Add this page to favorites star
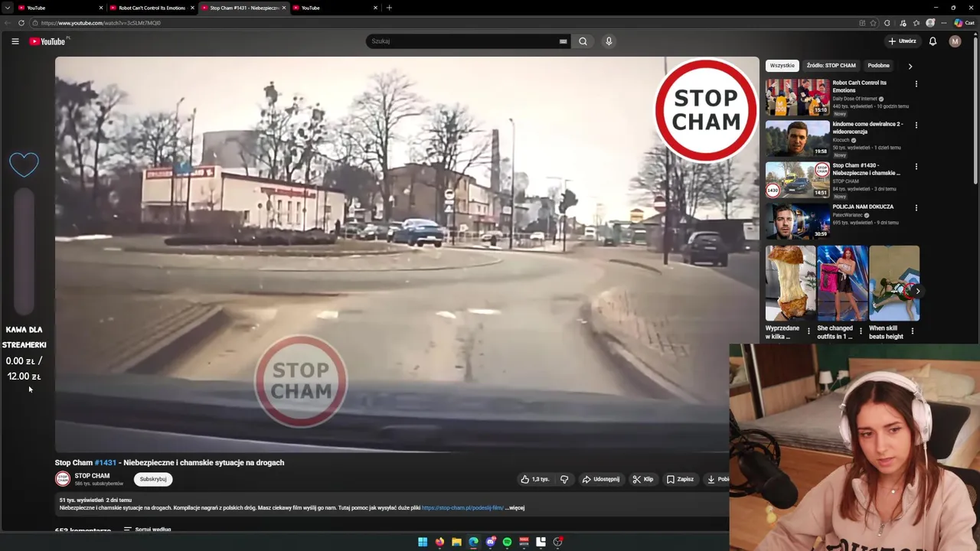 pos(873,23)
